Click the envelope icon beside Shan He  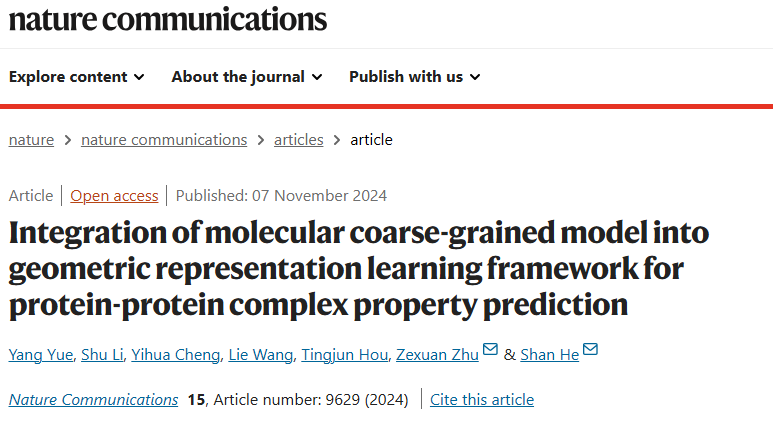(590, 349)
